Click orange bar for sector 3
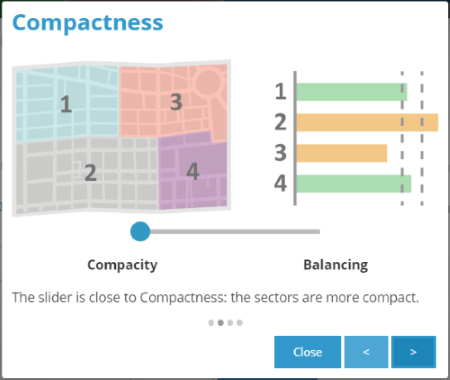 [342, 153]
